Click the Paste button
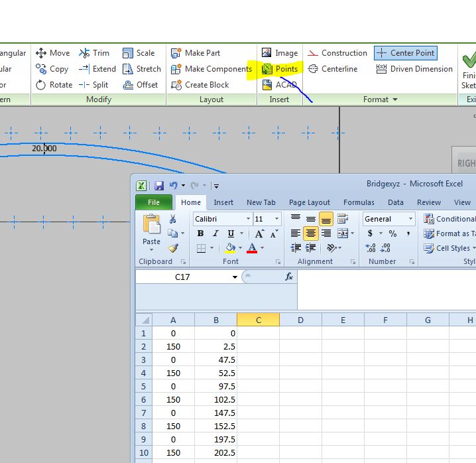476x463 pixels. tap(151, 232)
